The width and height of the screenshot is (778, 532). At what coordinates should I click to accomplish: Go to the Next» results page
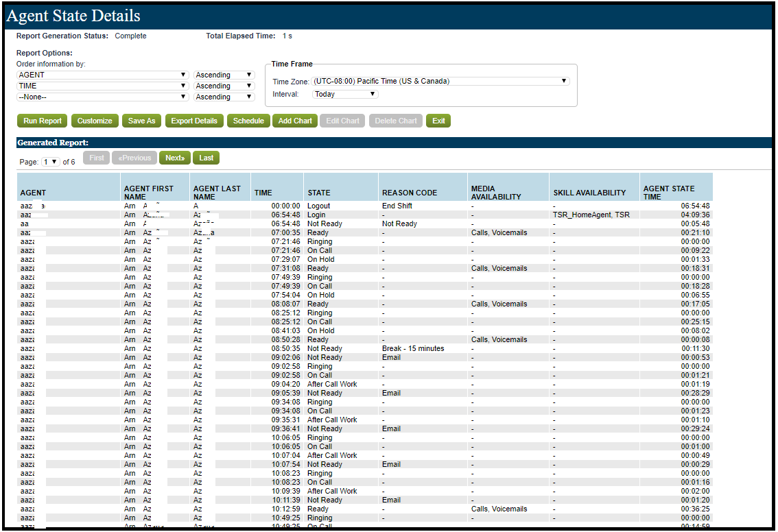click(x=175, y=158)
